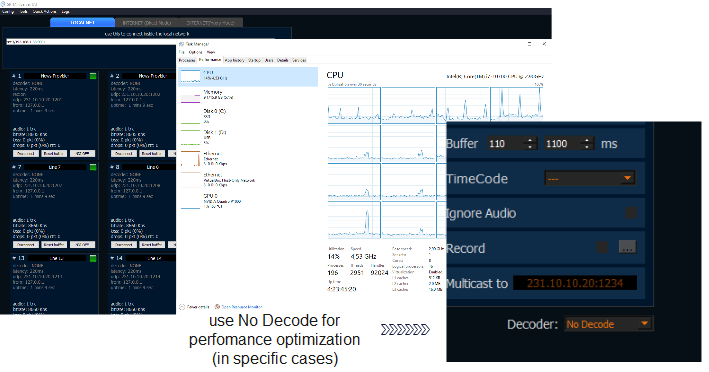Open the TimeCode dropdown

pos(590,178)
